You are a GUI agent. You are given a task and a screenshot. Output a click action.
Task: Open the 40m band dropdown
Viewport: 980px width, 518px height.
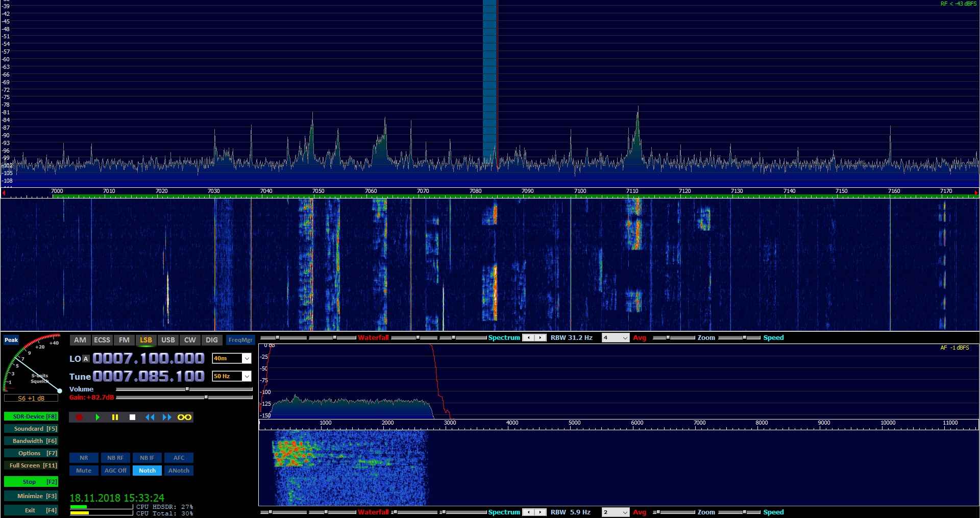click(247, 358)
